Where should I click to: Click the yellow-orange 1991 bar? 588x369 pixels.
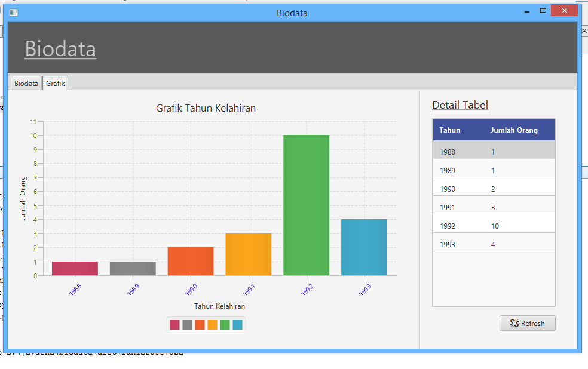249,254
